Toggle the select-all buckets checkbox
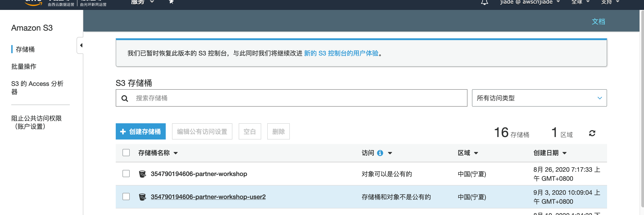 (x=126, y=153)
